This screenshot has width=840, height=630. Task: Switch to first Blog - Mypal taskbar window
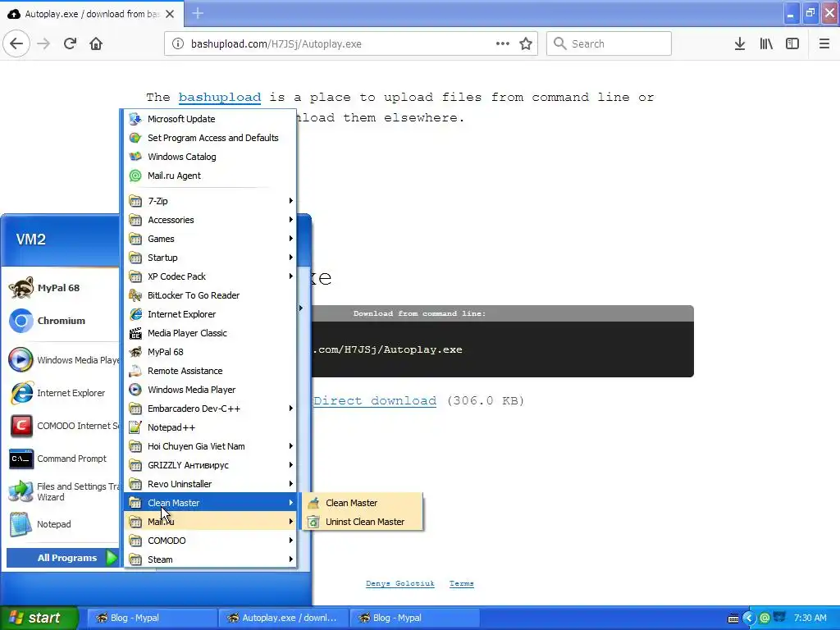coord(151,618)
